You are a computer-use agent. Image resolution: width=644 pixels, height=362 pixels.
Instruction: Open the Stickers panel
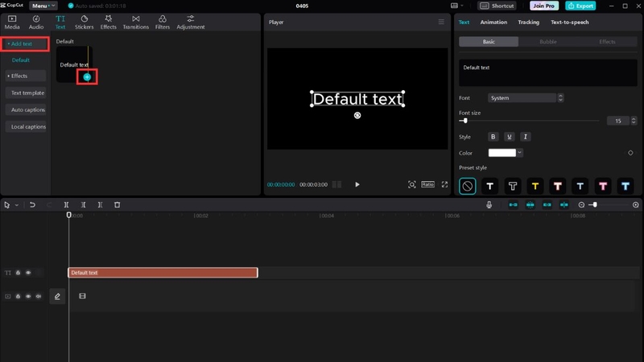(x=85, y=23)
